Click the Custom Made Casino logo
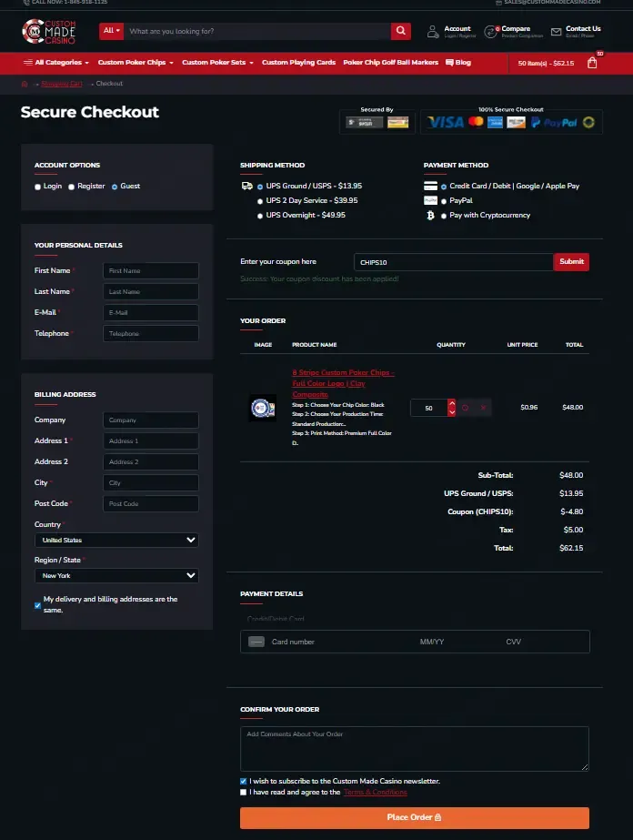 pos(49,32)
